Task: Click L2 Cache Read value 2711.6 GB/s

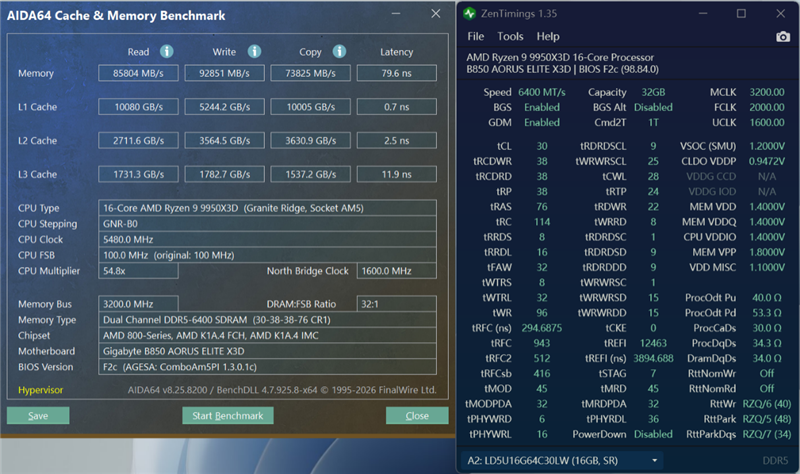Action: (138, 140)
